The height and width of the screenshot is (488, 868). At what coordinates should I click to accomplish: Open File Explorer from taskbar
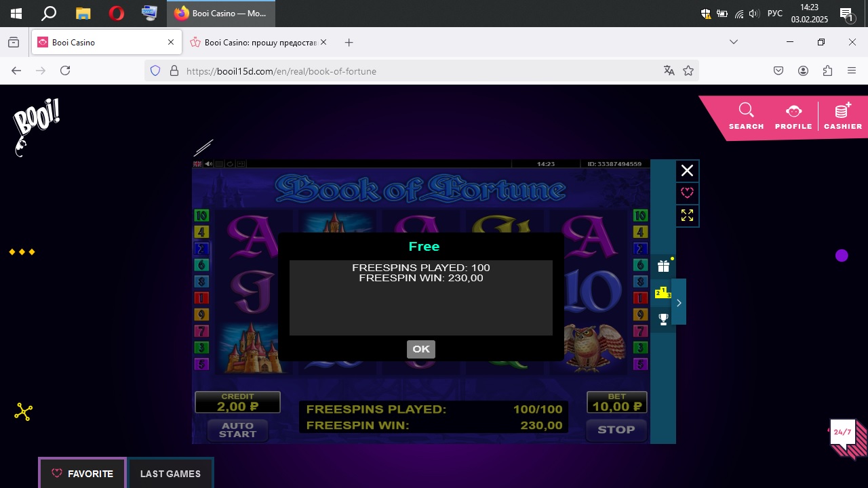tap(83, 14)
